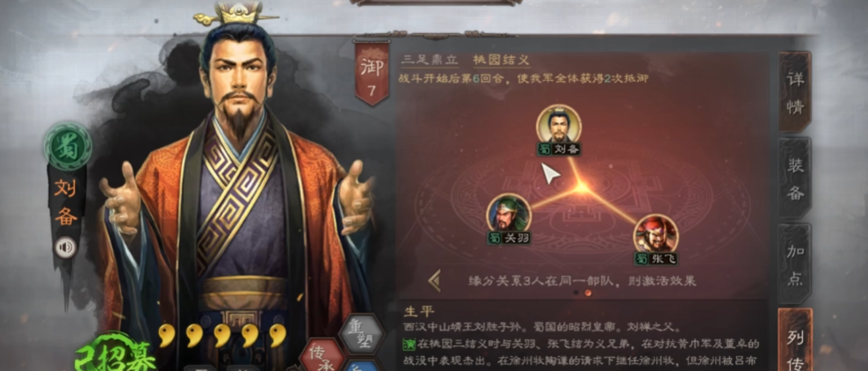Switch to the 桃园结义 bond tab
This screenshot has width=868, height=371.
coord(502,60)
